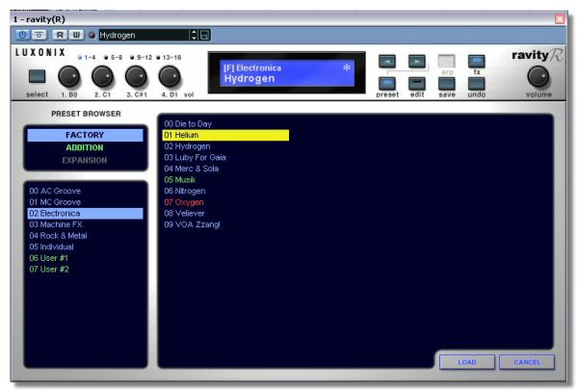The image size is (578, 392).
Task: Click the R automation read button
Action: [60, 35]
